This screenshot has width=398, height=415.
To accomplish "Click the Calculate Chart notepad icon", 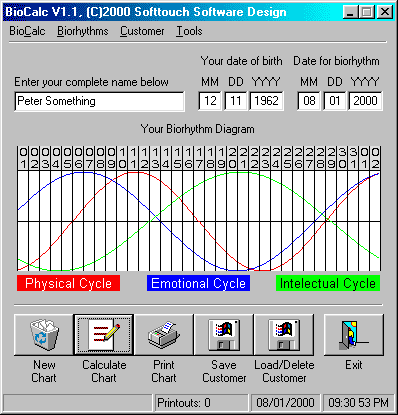I will point(104,335).
